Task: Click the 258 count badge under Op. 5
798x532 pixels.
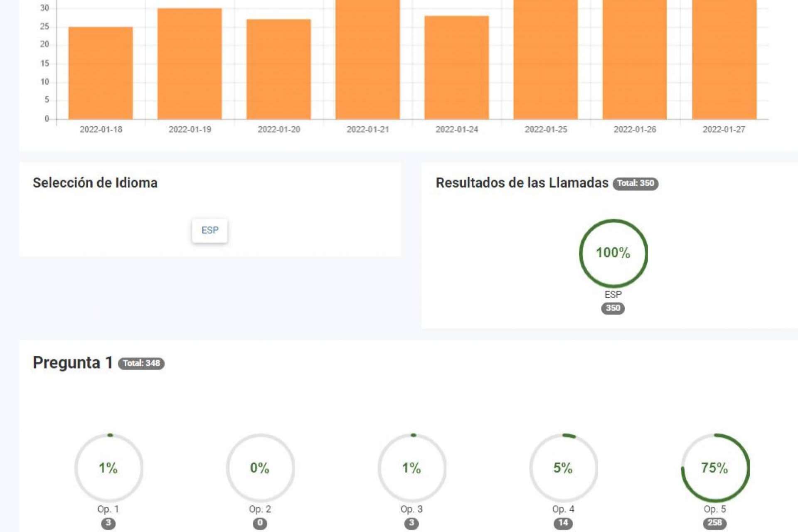Action: point(714,523)
